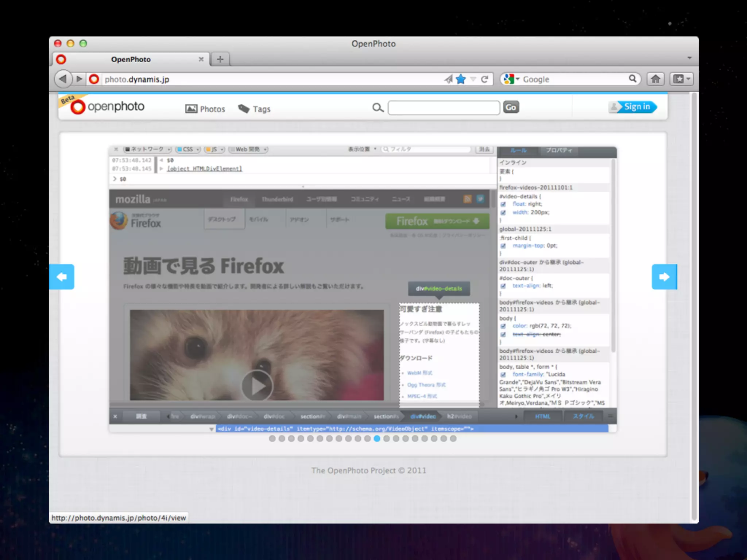Click the Go search button
Image resolution: width=747 pixels, height=560 pixels.
point(511,107)
